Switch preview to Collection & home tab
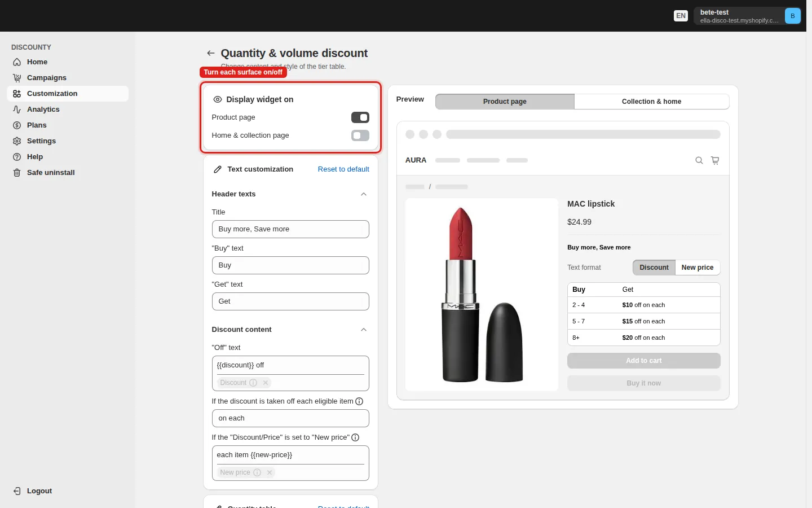 pyautogui.click(x=652, y=102)
